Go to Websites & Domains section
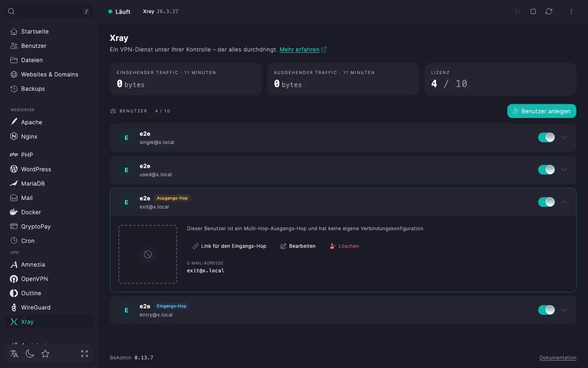588x368 pixels. point(49,74)
